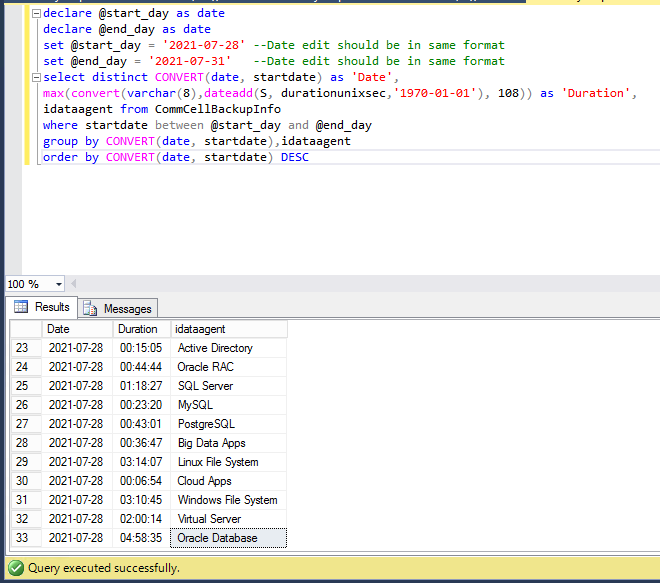Select row header 32
660x583 pixels.
coord(26,519)
